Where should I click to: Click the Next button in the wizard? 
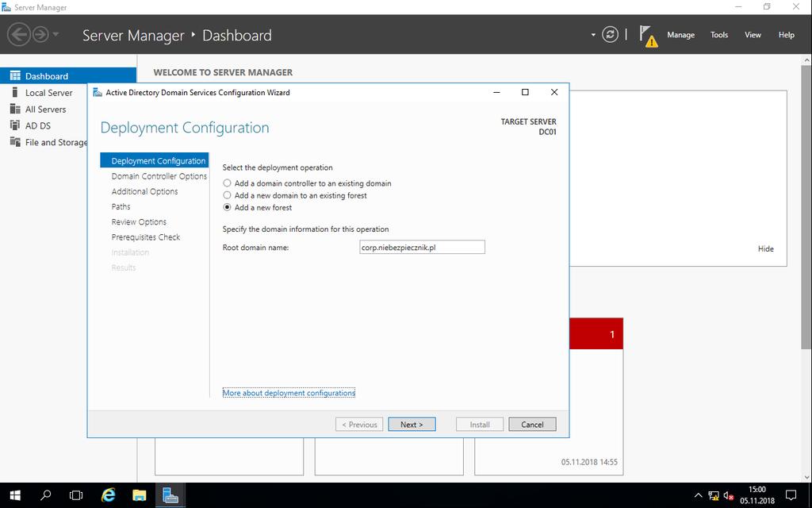pos(412,425)
